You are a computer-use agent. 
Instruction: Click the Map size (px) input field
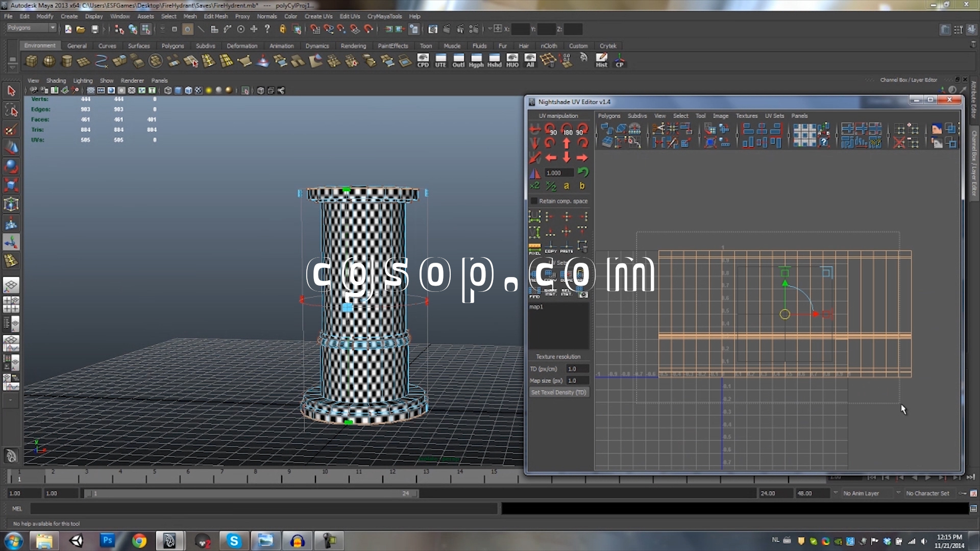tap(577, 381)
